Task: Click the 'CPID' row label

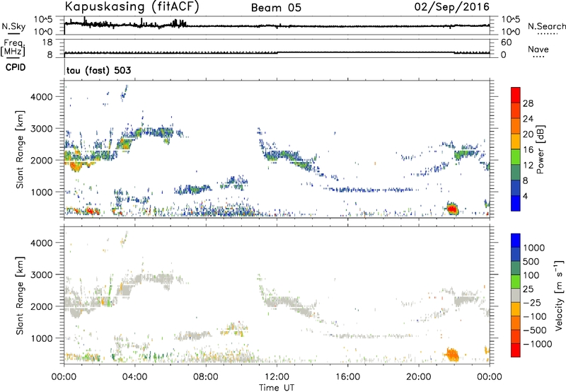Action: click(x=16, y=67)
